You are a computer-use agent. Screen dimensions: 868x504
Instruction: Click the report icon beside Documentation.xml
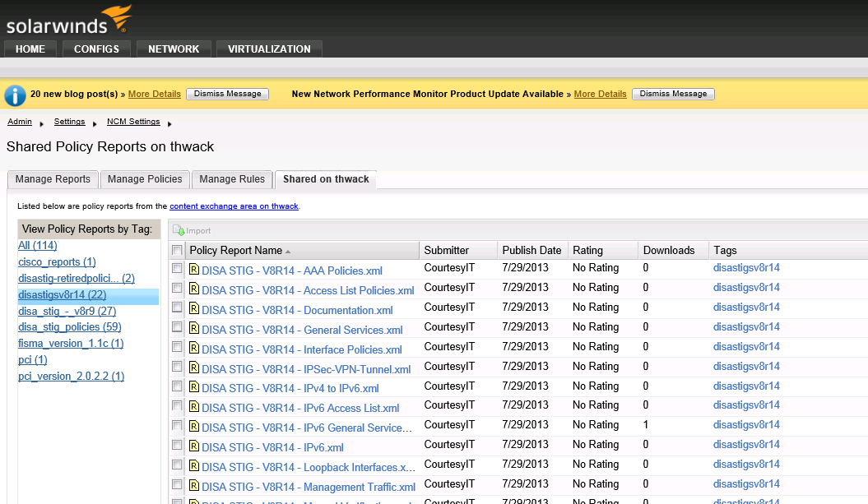(x=194, y=309)
